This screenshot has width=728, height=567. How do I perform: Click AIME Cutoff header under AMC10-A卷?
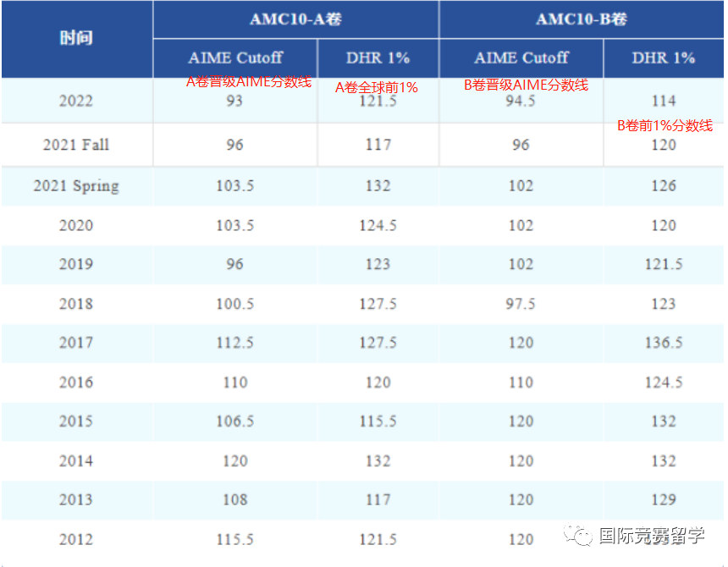point(235,58)
